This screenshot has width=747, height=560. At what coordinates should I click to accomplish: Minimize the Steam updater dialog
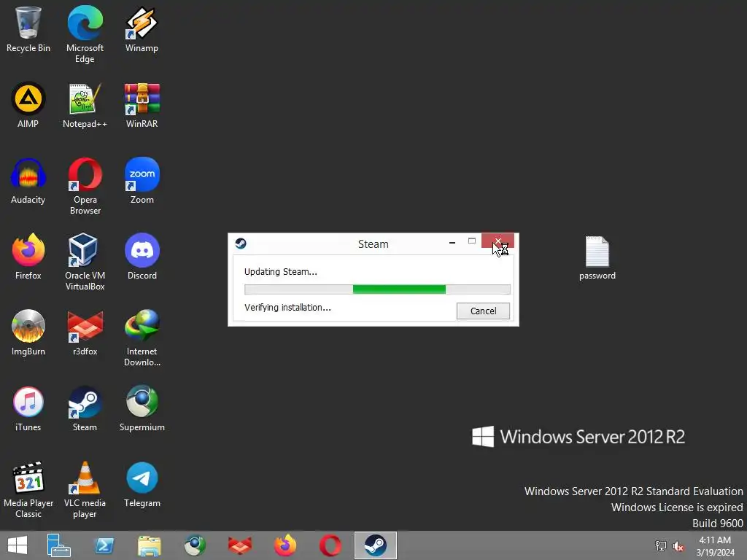[x=452, y=242]
